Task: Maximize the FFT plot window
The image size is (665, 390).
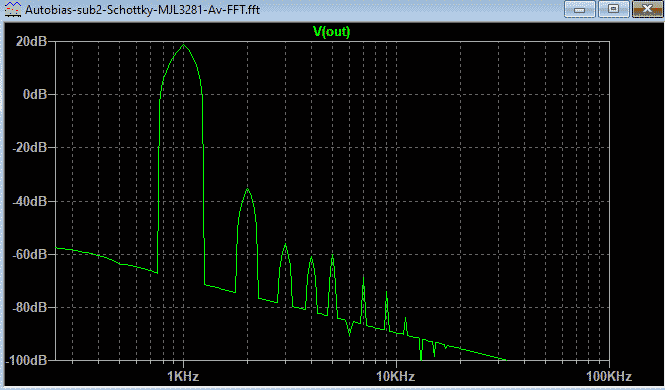Action: tap(613, 9)
